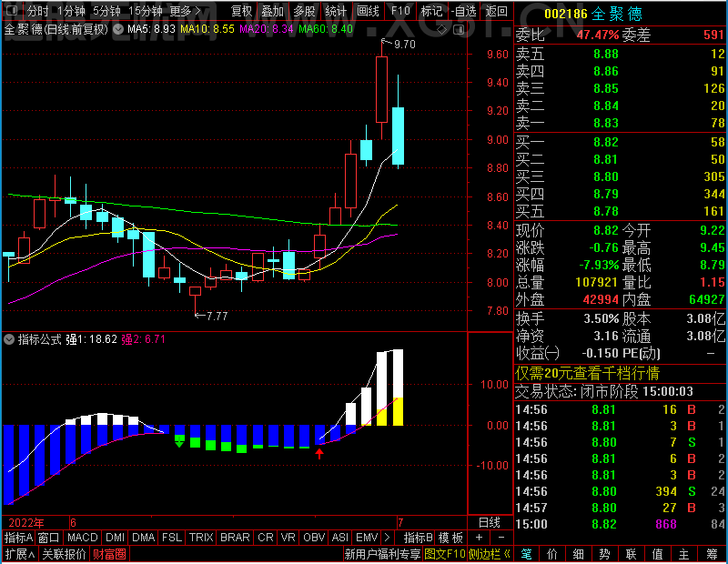Click the 模板 template button

point(450,538)
